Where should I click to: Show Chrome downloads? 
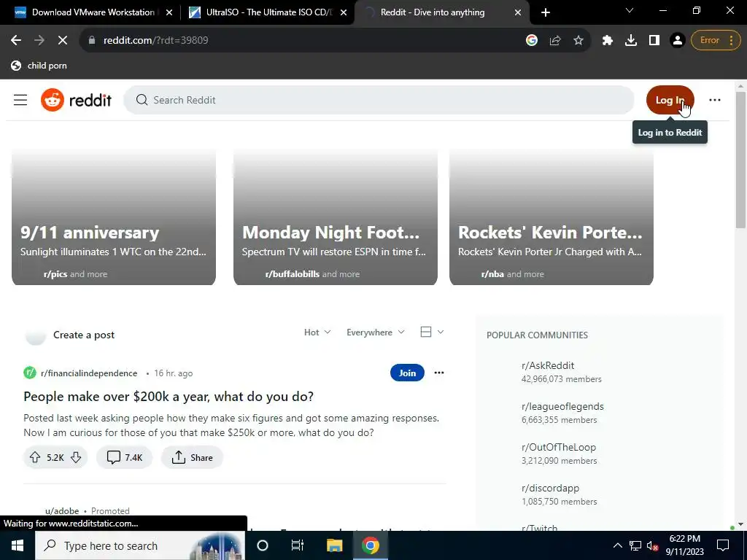[631, 41]
